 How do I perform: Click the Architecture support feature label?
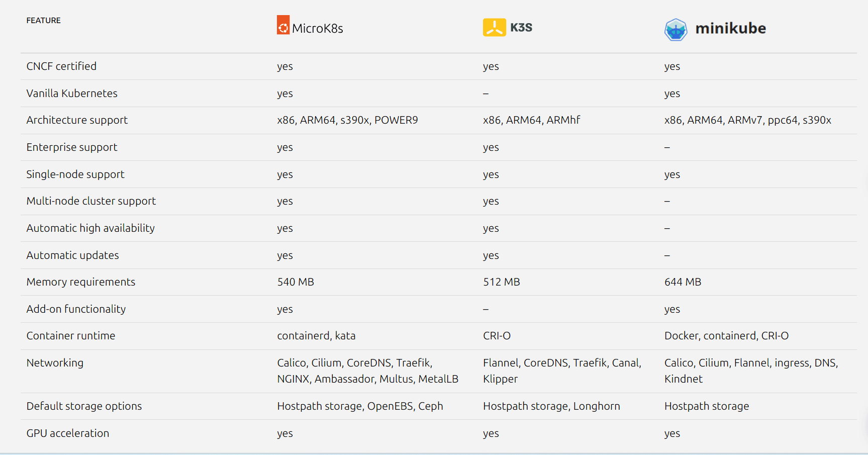click(x=77, y=120)
